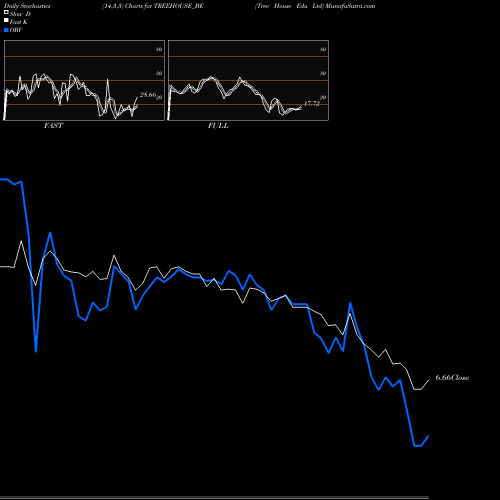Screen dimensions: 500x500
Task: Click the FAST caption under the chart
Action: (53, 126)
